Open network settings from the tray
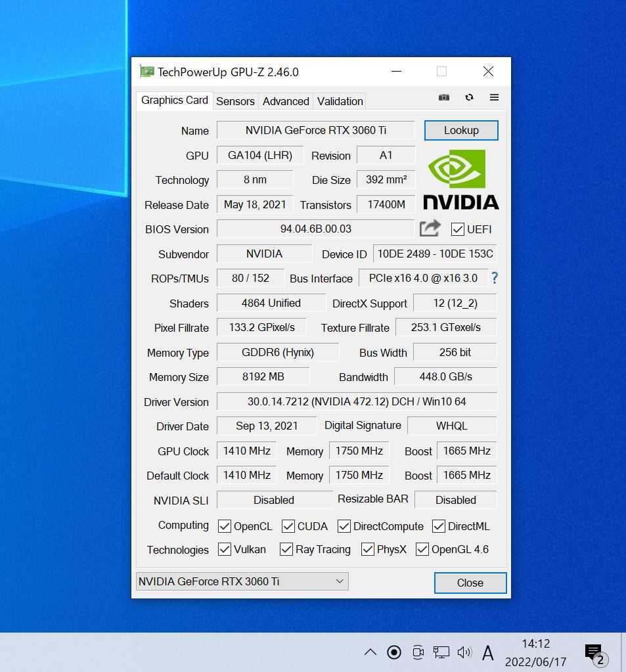This screenshot has width=626, height=672. pos(441,652)
